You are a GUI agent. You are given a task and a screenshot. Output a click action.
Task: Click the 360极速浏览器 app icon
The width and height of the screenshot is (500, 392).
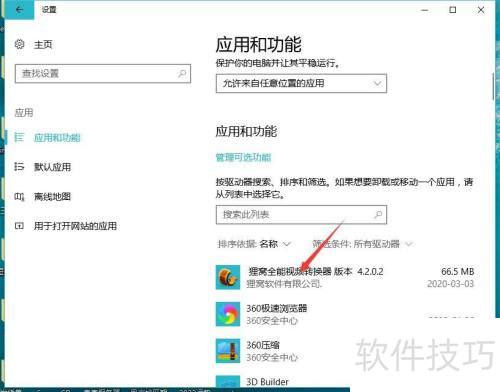[228, 314]
